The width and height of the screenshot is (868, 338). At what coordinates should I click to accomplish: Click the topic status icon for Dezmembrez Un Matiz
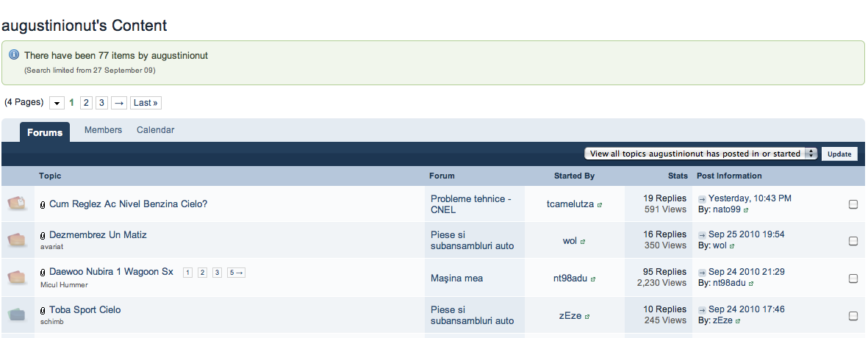(x=17, y=240)
